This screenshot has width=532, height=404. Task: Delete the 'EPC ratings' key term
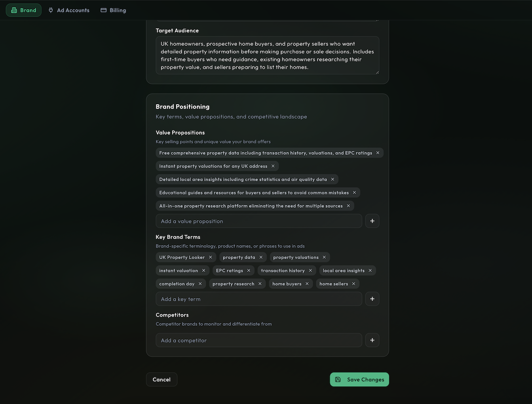coord(249,271)
